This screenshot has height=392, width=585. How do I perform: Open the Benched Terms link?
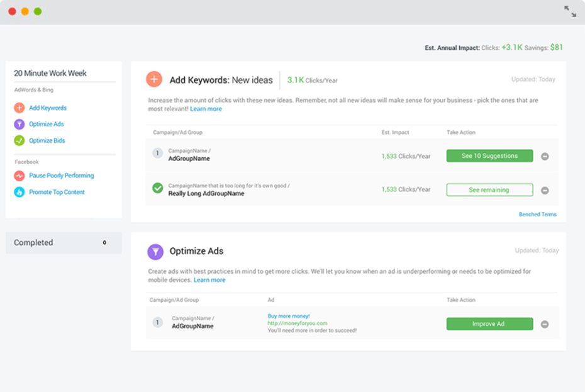pyautogui.click(x=538, y=215)
